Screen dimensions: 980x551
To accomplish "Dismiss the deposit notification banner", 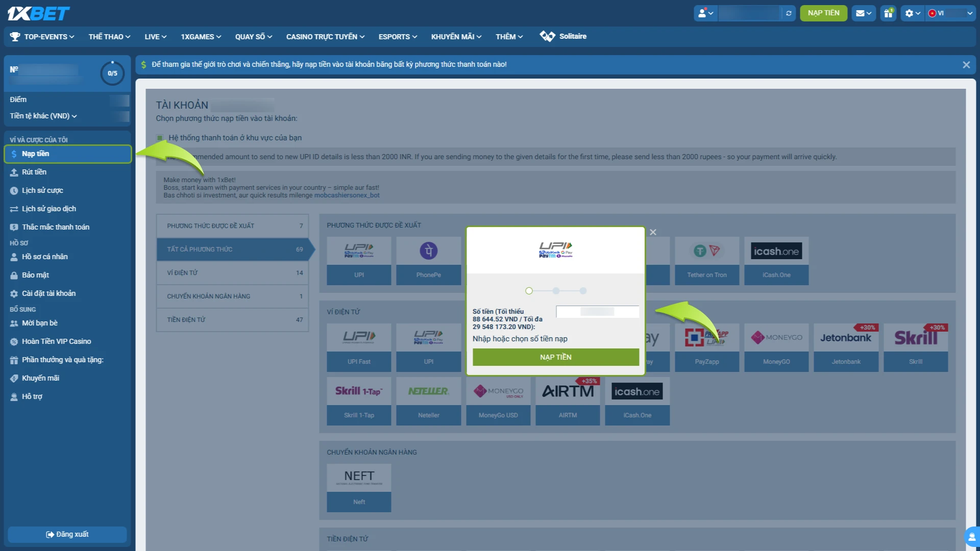I will tap(966, 65).
